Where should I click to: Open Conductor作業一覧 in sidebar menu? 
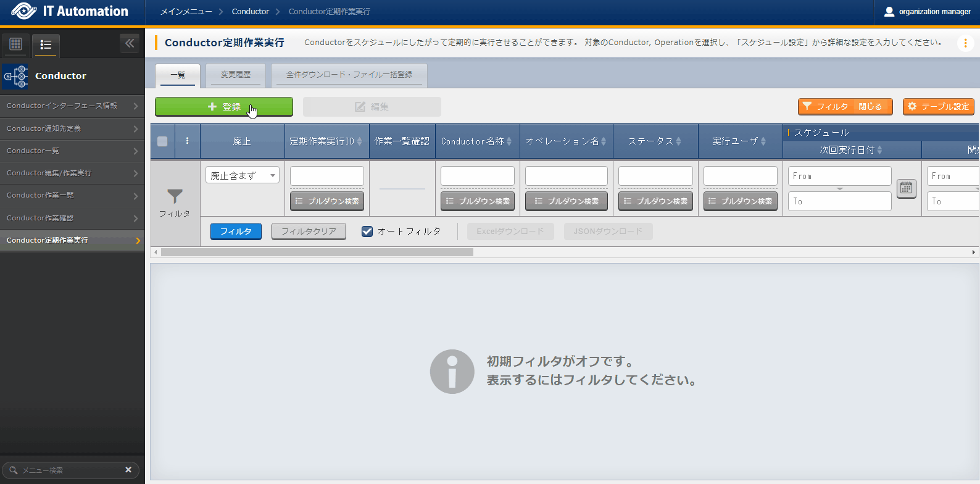point(72,195)
